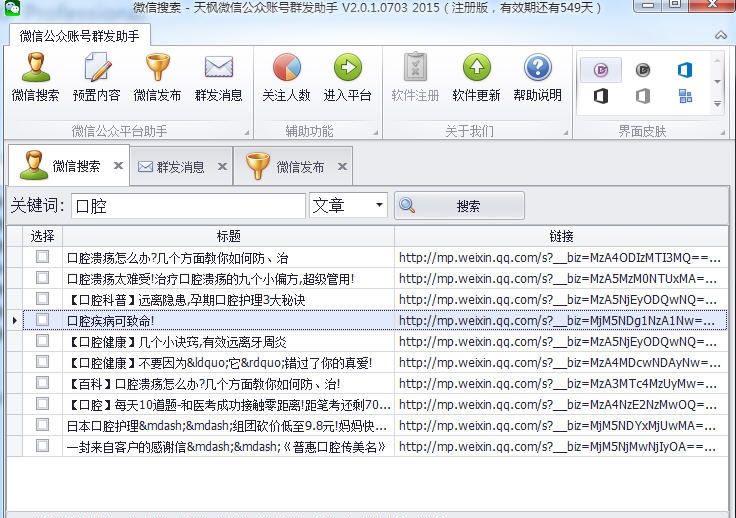Screen dimensions: 736x518
Task: Close the 群发消息 tab
Action: [x=222, y=166]
